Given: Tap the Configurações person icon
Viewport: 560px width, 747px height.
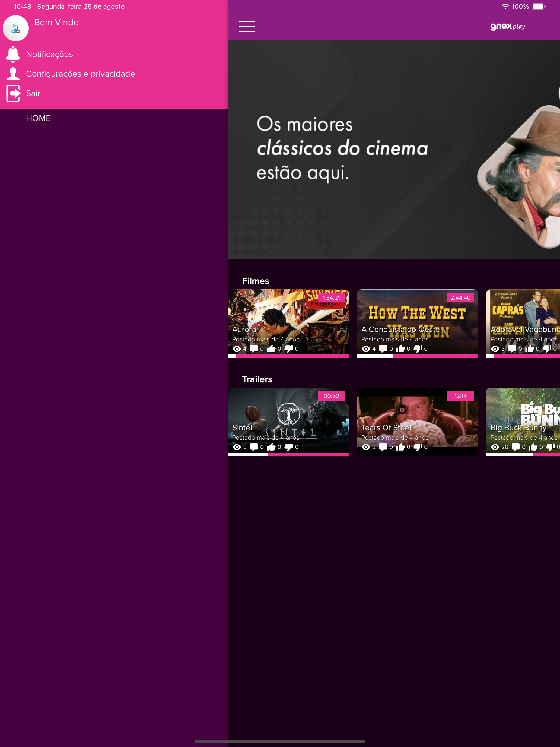Looking at the screenshot, I should [x=13, y=74].
